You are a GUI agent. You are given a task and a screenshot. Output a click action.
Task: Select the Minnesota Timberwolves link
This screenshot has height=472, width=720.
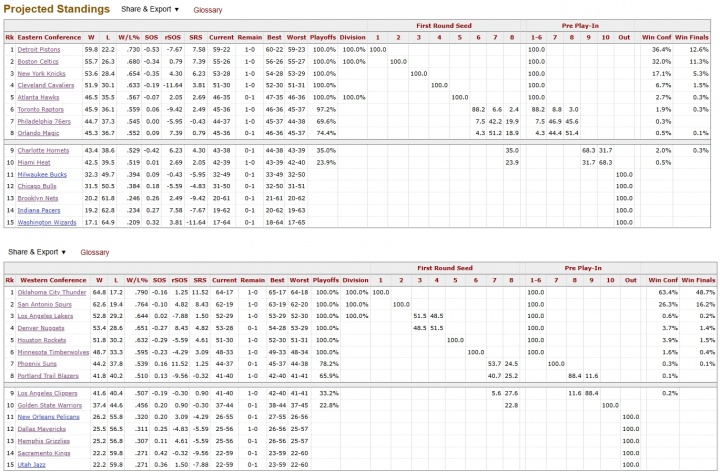pos(54,352)
